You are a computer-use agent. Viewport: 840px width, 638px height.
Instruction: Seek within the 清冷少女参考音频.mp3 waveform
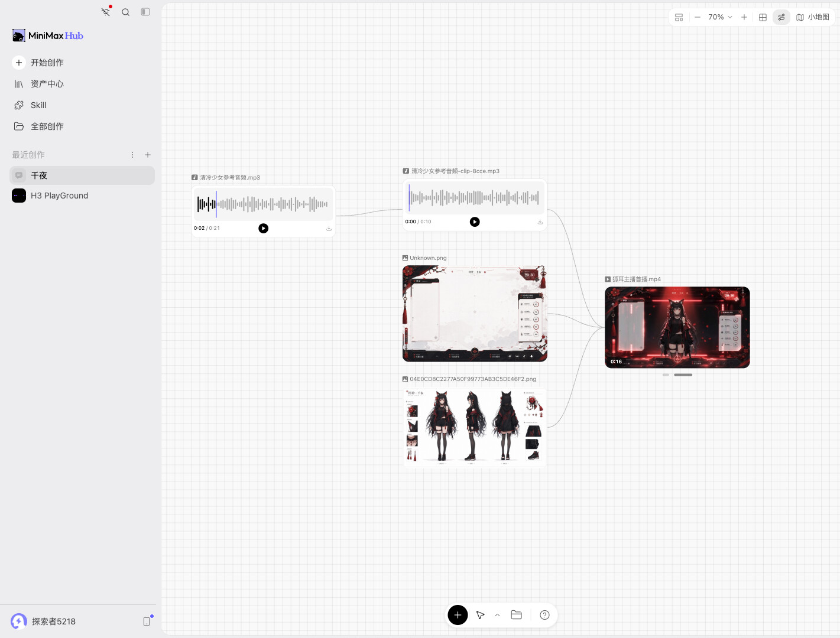(x=263, y=204)
